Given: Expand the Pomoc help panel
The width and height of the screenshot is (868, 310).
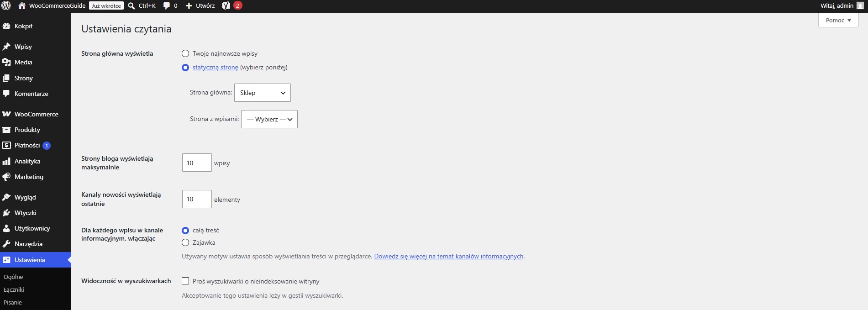Looking at the screenshot, I should point(838,20).
